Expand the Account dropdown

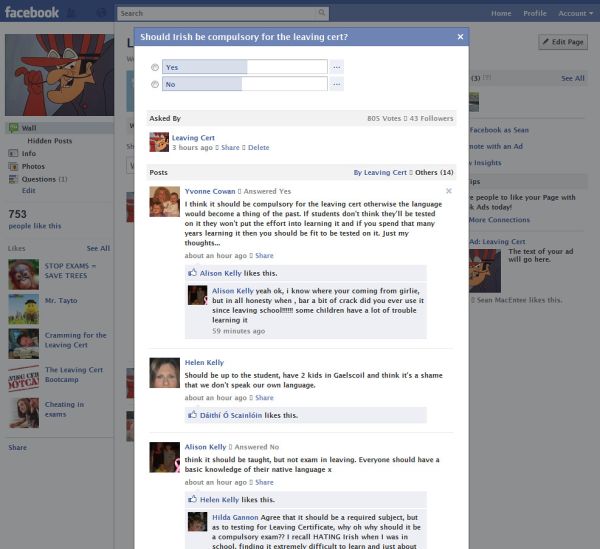pos(576,13)
